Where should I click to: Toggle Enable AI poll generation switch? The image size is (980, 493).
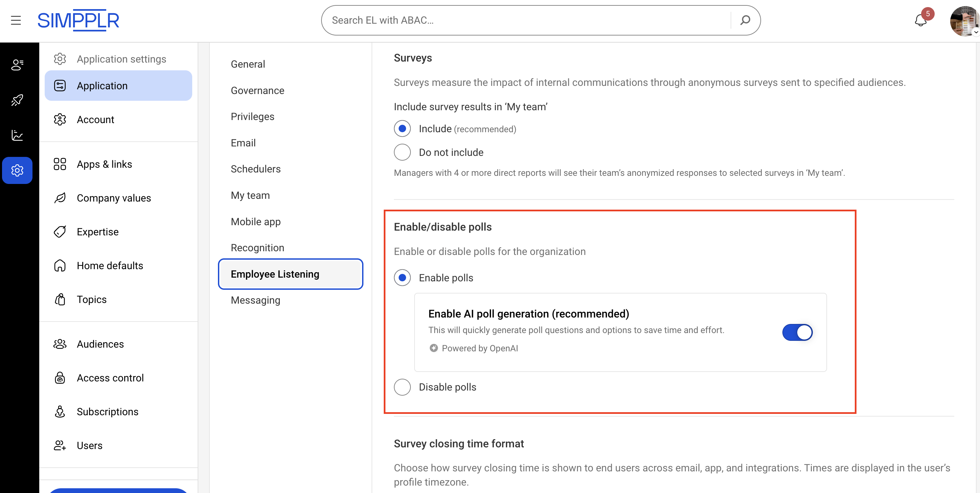tap(797, 332)
